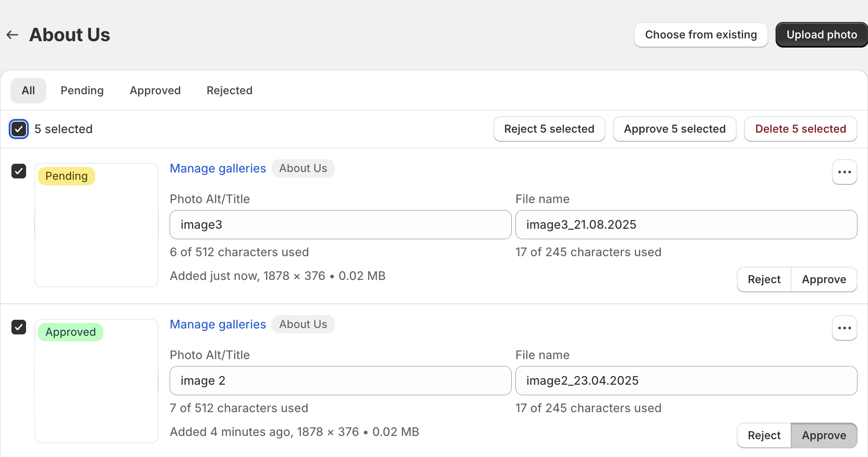Screen dimensions: 868x457
Task: Go back using the arrow beside About Us
Action: [12, 35]
